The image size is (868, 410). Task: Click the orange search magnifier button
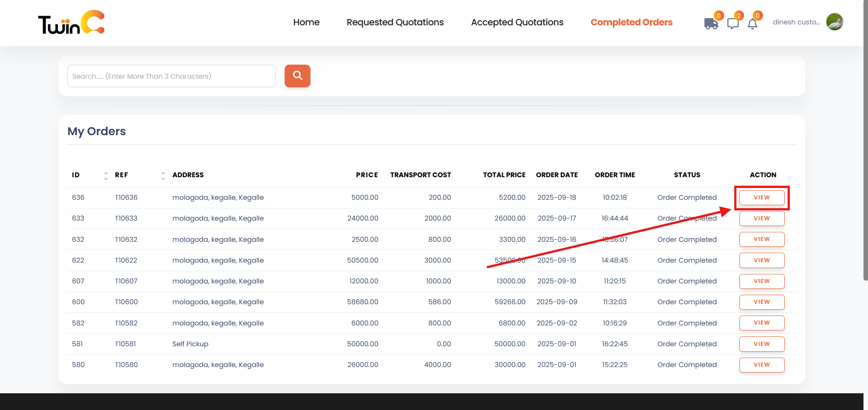[x=297, y=76]
